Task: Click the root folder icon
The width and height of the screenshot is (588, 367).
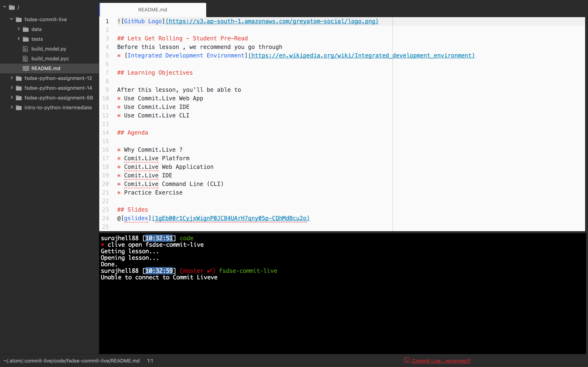Action: click(12, 8)
